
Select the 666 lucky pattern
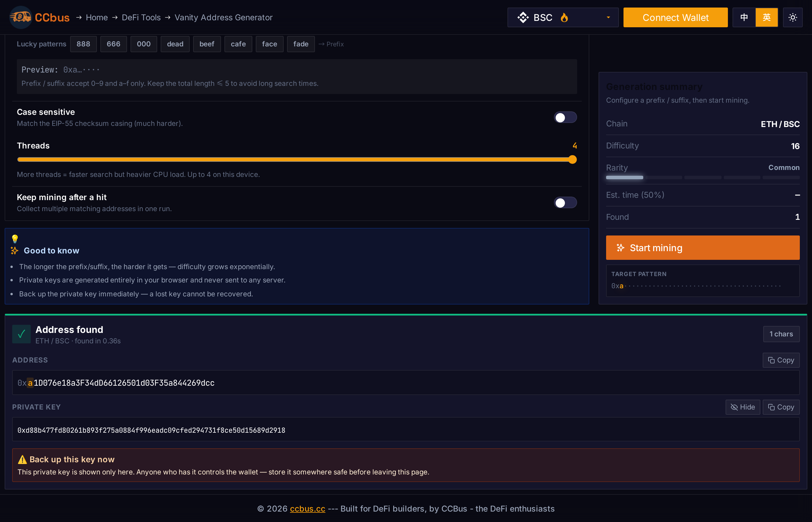coord(113,44)
